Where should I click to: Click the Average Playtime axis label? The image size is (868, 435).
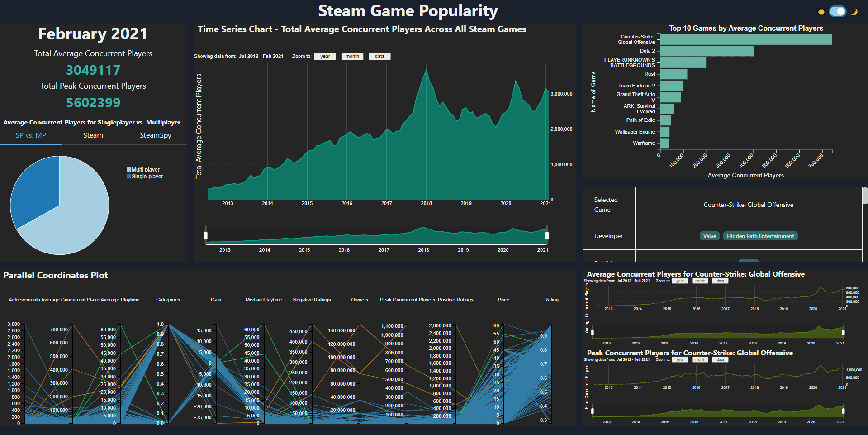(x=120, y=300)
